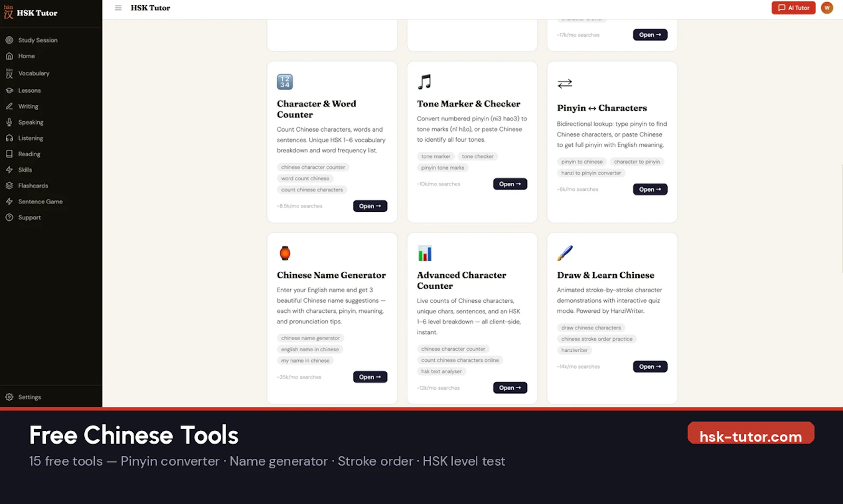Click the Speaking microphone icon
Viewport: 843px width, 504px height.
click(x=9, y=122)
